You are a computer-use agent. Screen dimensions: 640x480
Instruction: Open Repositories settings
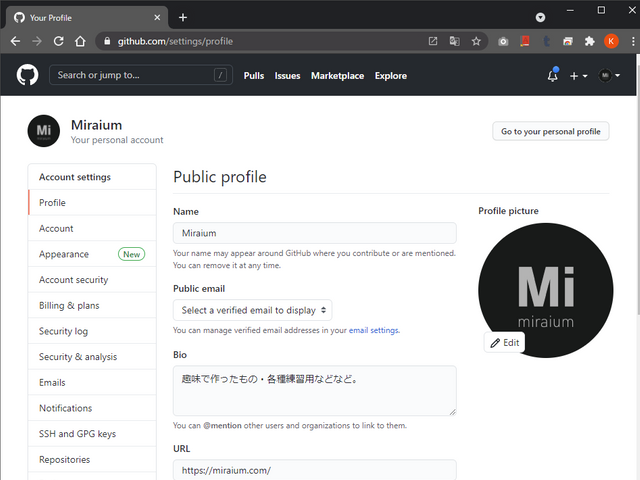[x=92, y=460]
